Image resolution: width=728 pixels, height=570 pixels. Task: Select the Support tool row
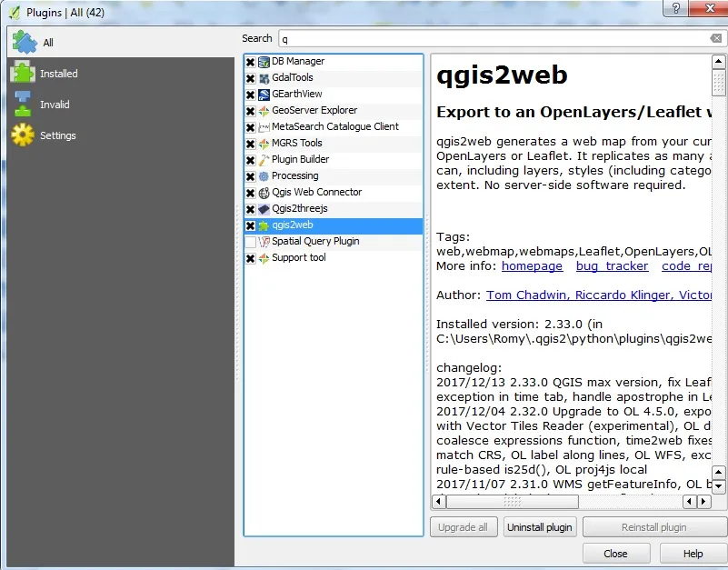(x=334, y=258)
